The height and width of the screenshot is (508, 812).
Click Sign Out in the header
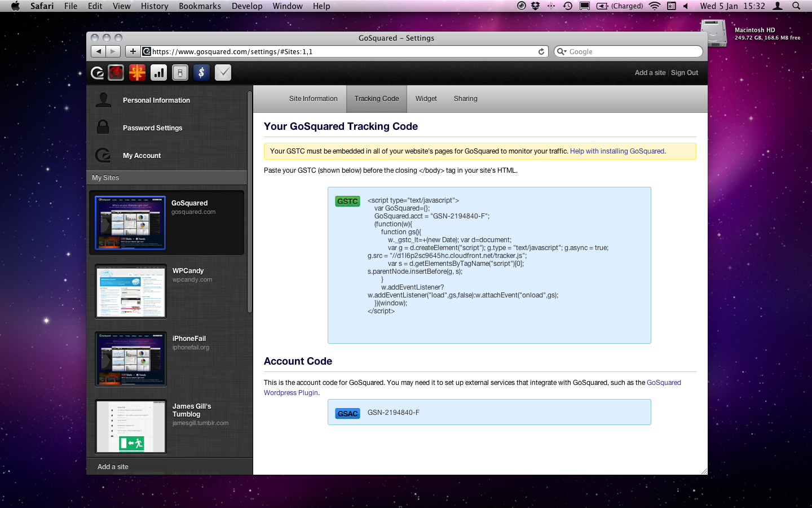685,73
